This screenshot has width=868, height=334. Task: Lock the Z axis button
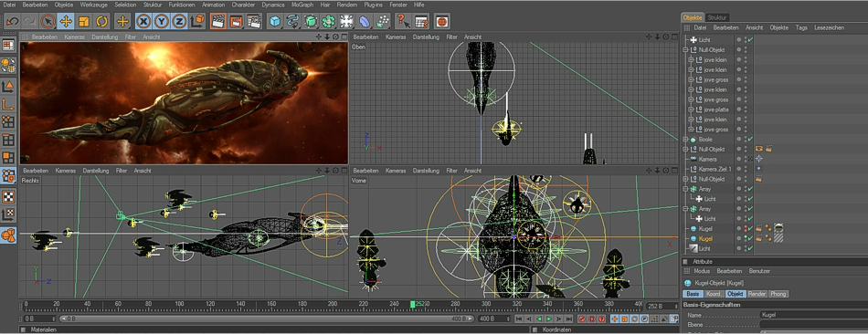179,22
